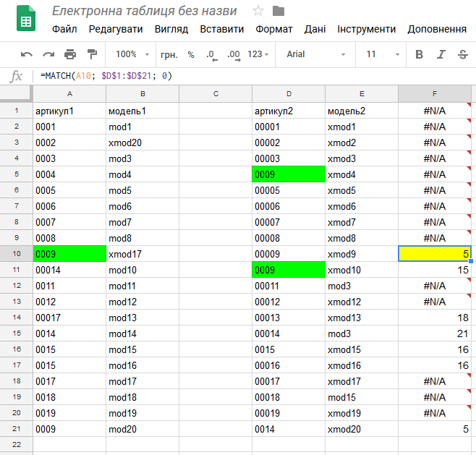Click the Redo arrow icon
The image size is (476, 455).
pos(48,55)
